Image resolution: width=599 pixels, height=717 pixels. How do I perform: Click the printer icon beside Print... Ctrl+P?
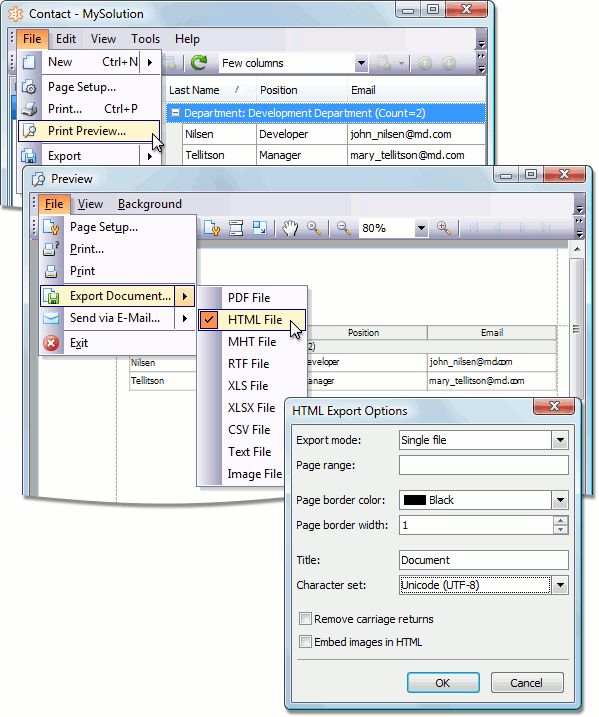pyautogui.click(x=29, y=109)
